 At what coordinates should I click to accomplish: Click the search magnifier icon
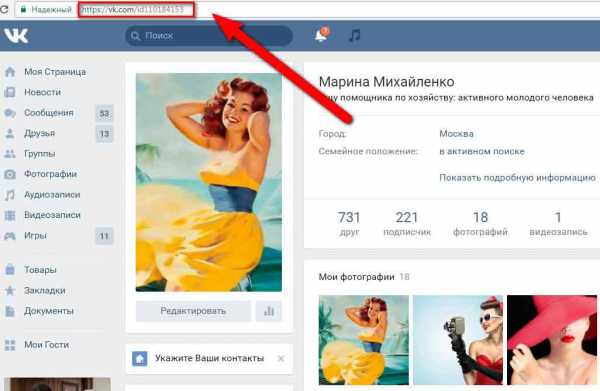click(135, 36)
